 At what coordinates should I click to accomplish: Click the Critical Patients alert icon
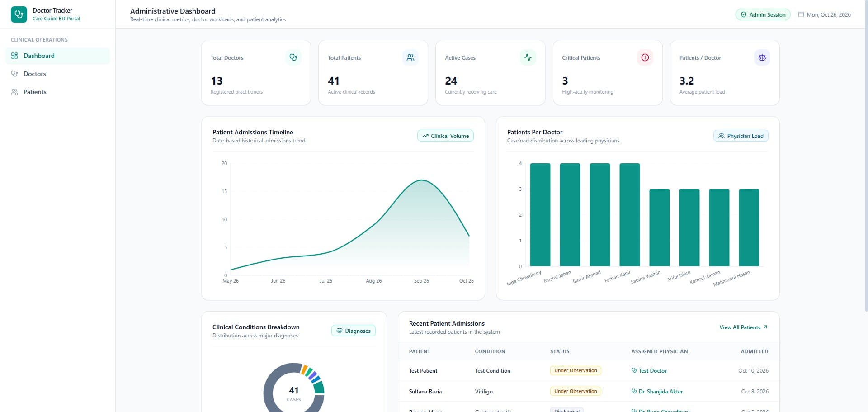point(645,57)
